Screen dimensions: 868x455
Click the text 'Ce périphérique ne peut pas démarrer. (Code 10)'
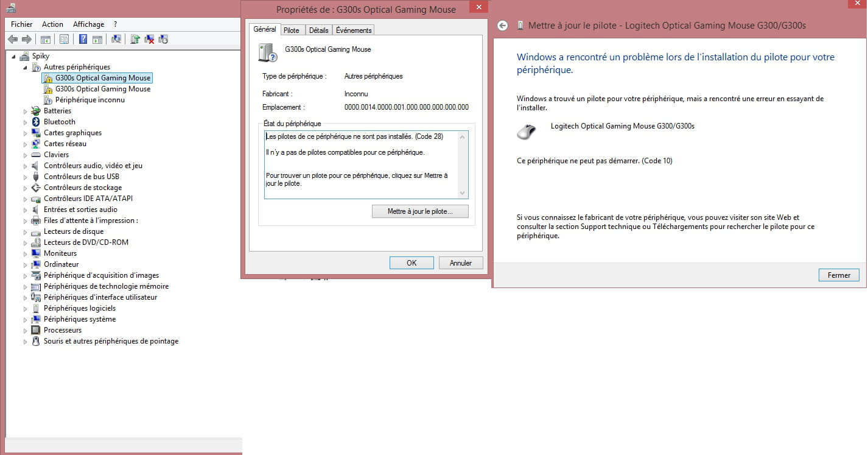[x=595, y=161]
